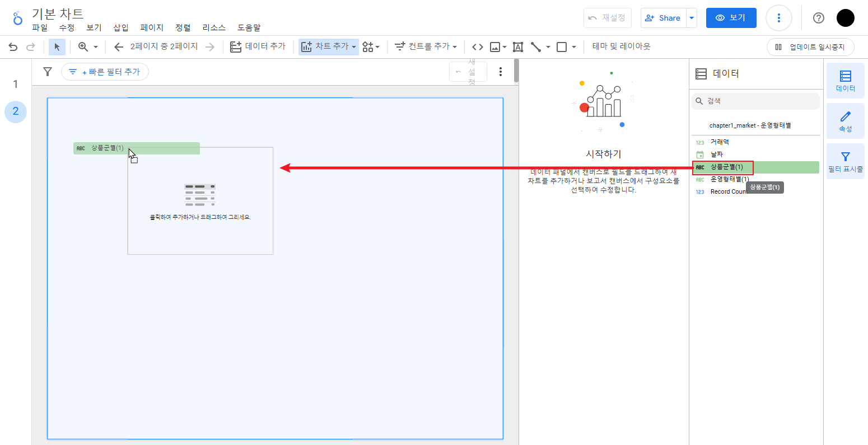The width and height of the screenshot is (868, 445).
Task: Open the line type dropdown arrow
Action: [548, 47]
